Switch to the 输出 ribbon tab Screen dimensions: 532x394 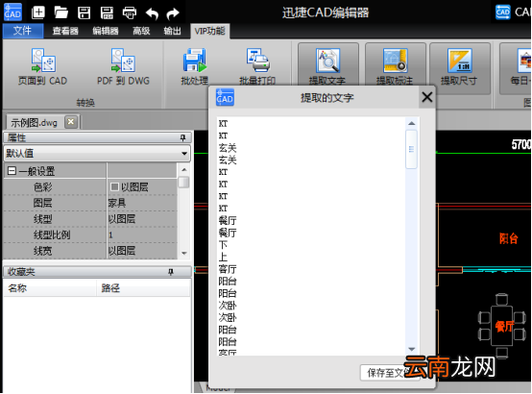172,32
